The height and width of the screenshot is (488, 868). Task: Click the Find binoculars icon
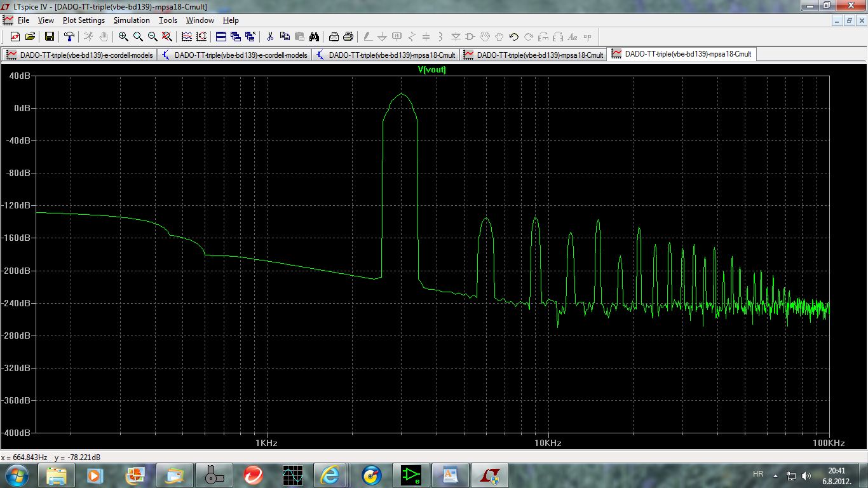tap(314, 37)
